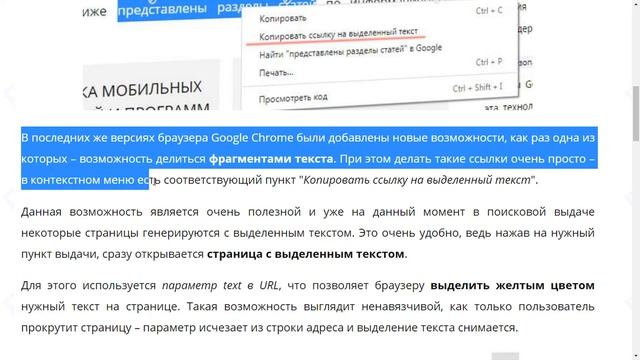640x360 pixels.
Task: Choose "Копировать ссылку на выделенный текст" menu item
Action: [338, 34]
